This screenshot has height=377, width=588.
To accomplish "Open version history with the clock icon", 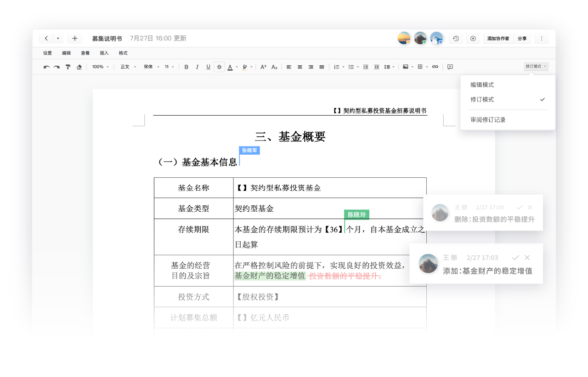I will click(456, 38).
